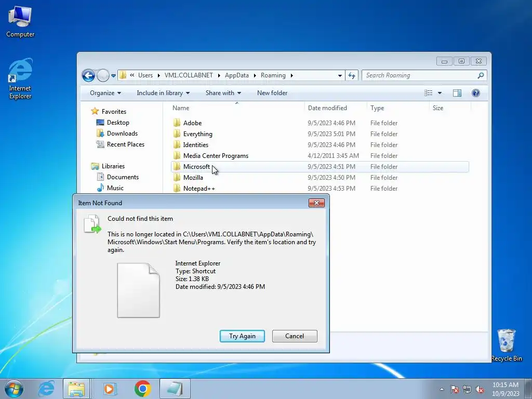The image size is (532, 399).
Task: Select the Identities folder icon
Action: pos(177,144)
